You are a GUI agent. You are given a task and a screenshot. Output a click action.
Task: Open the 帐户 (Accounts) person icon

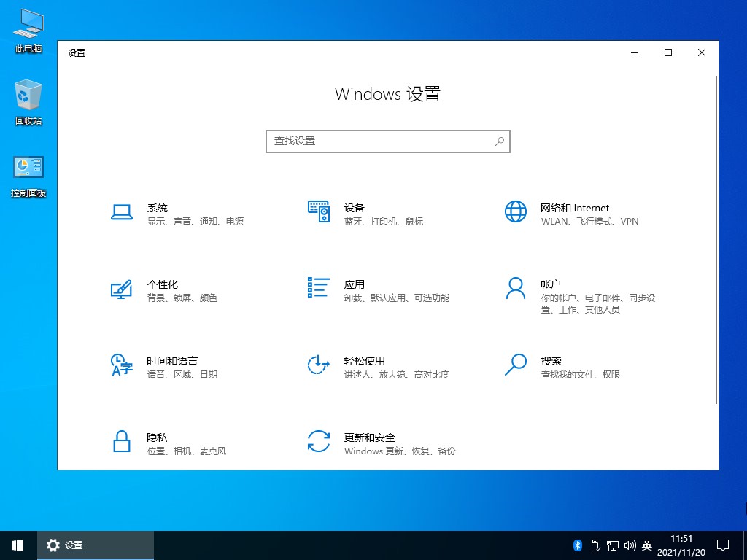click(x=515, y=288)
